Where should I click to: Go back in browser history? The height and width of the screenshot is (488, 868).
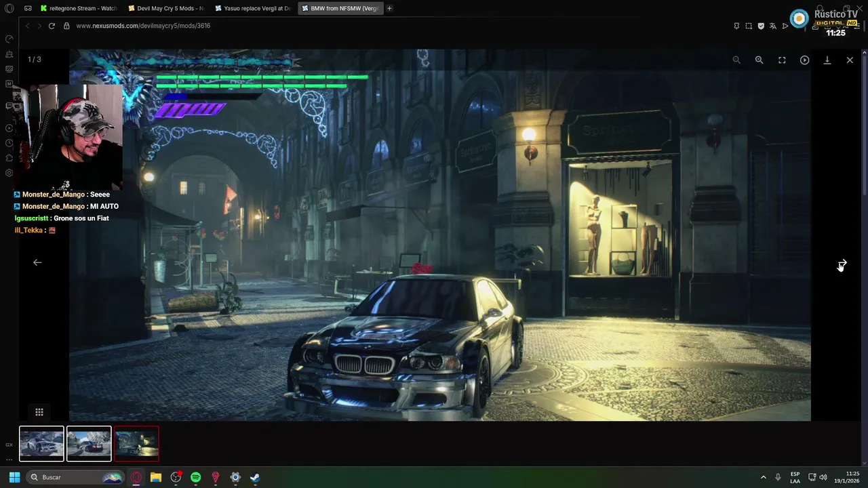click(x=28, y=26)
